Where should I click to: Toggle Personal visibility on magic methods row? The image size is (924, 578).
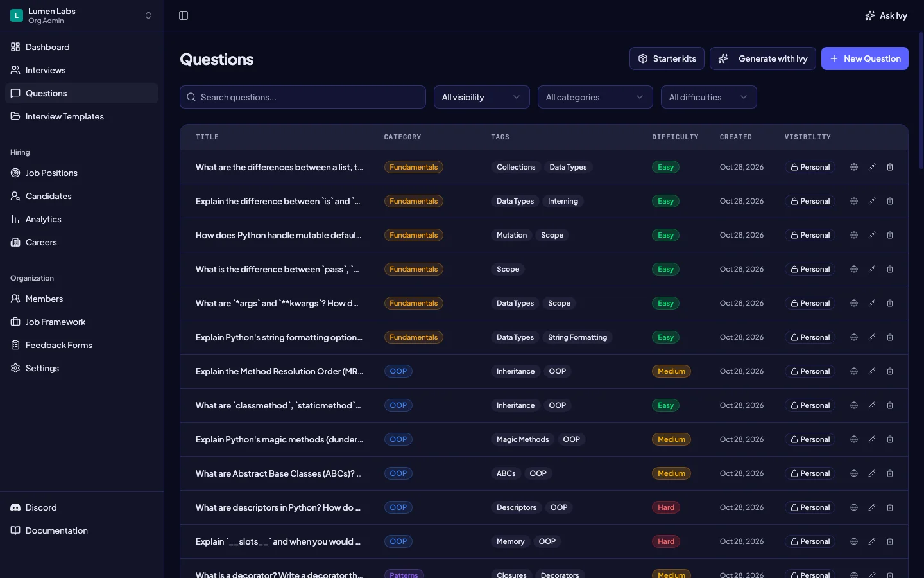(x=810, y=439)
